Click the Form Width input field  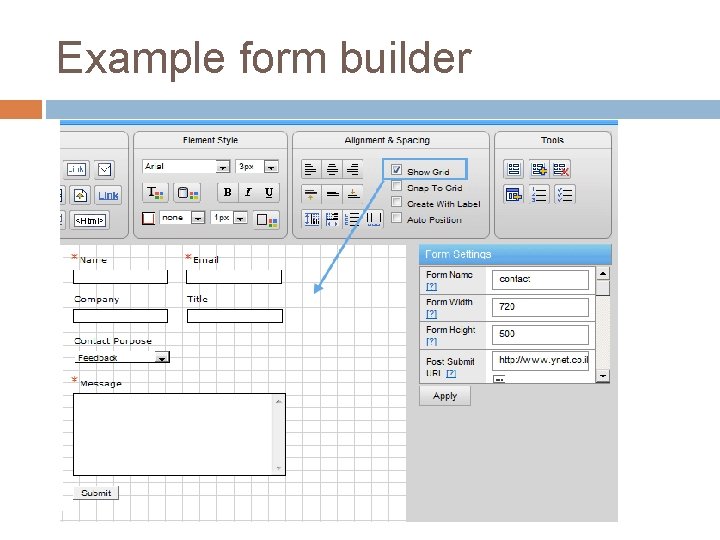point(540,307)
